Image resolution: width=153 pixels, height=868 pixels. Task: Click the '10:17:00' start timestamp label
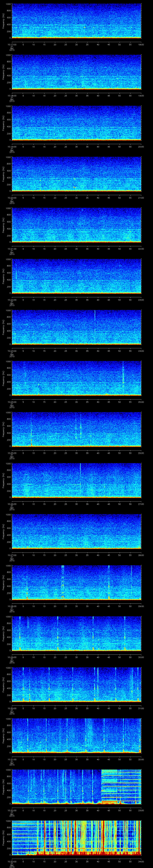pyautogui.click(x=12, y=44)
